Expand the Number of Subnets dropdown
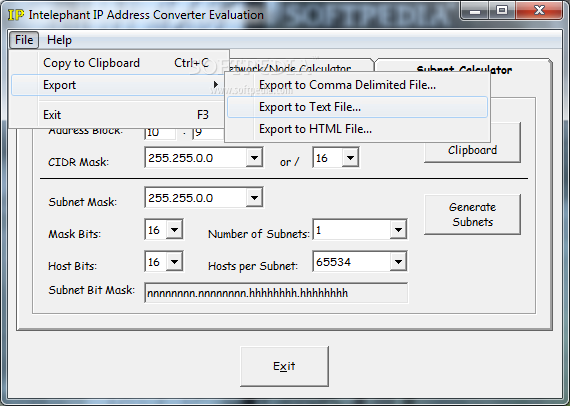The image size is (570, 406). (x=398, y=230)
